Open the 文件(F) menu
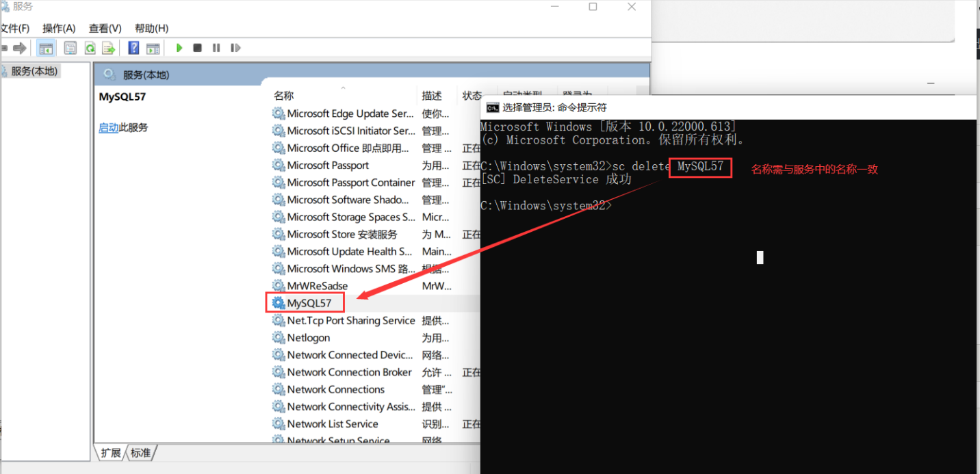Image resolution: width=980 pixels, height=474 pixels. pyautogui.click(x=14, y=28)
